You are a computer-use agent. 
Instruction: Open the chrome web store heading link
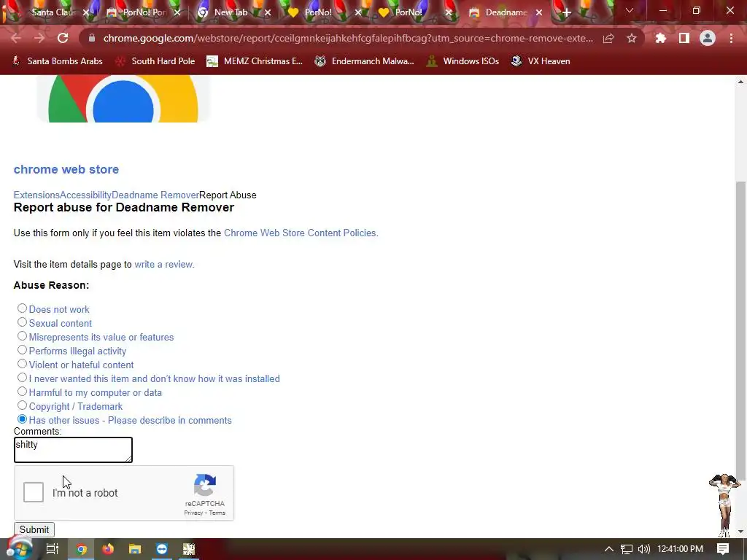point(66,169)
